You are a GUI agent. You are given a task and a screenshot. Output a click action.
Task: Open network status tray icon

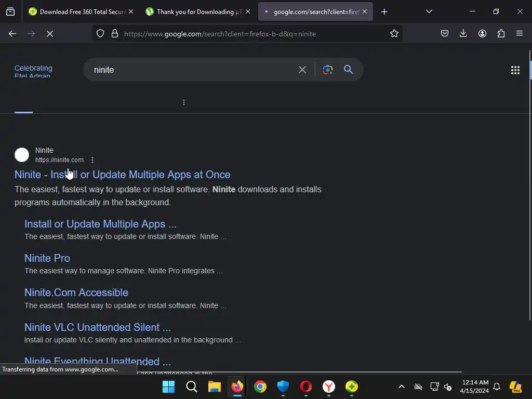(435, 387)
